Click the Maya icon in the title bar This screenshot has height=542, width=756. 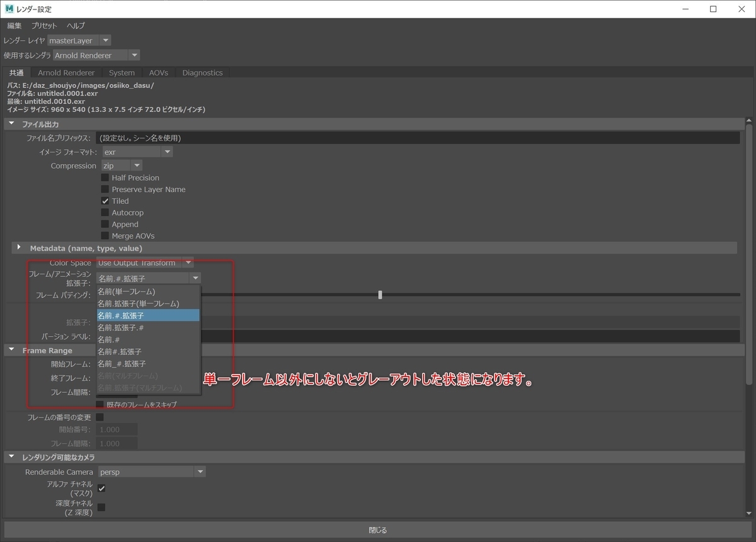point(9,9)
